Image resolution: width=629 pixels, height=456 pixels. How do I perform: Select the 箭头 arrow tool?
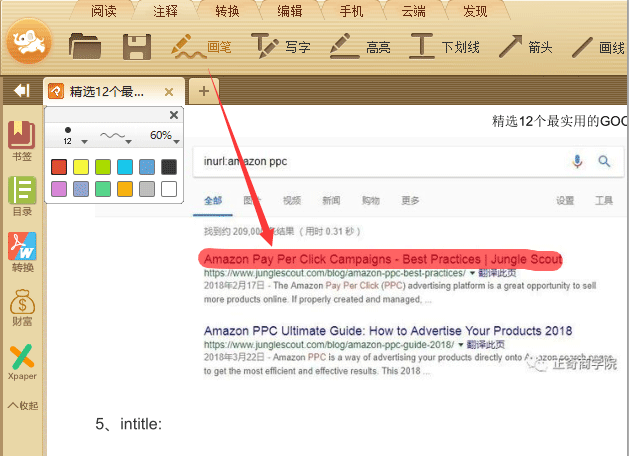tap(526, 47)
